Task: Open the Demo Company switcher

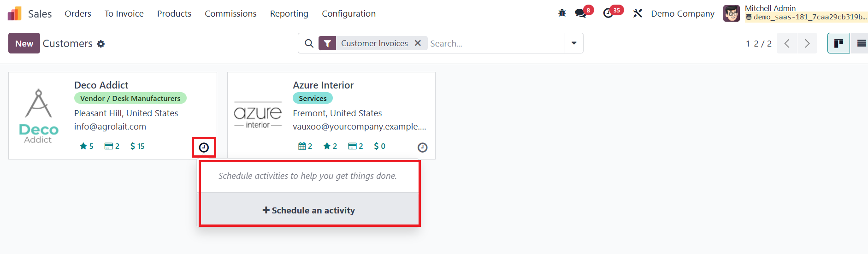Action: [x=682, y=14]
